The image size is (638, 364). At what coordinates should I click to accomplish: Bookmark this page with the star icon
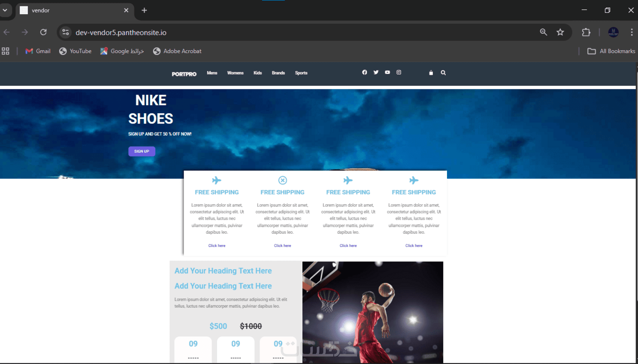tap(560, 32)
